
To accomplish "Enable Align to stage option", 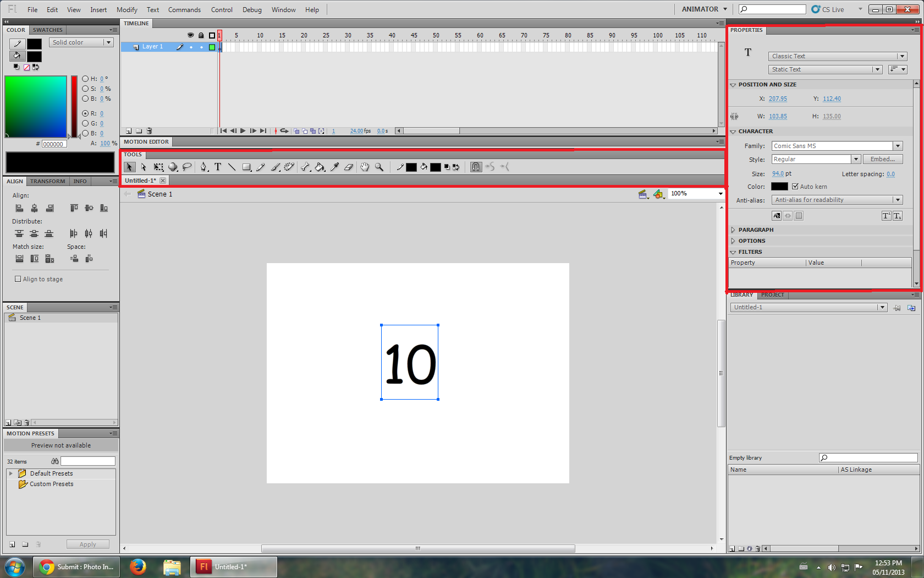I will coord(18,279).
